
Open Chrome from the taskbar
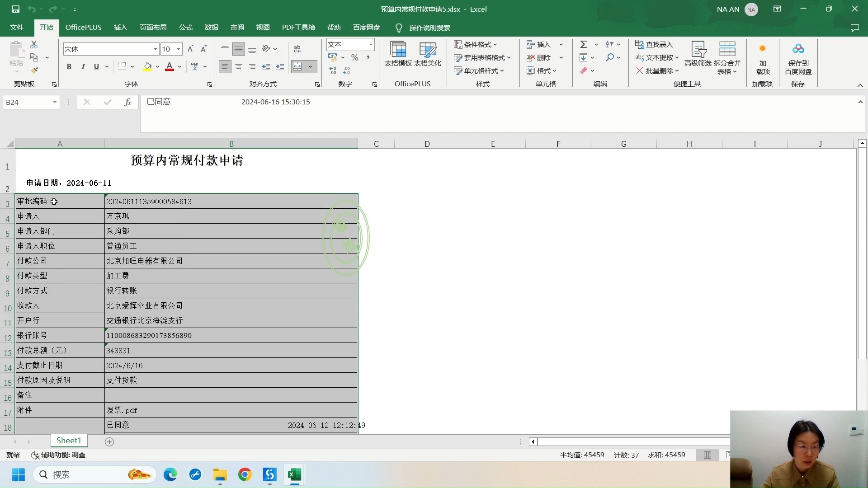click(245, 474)
